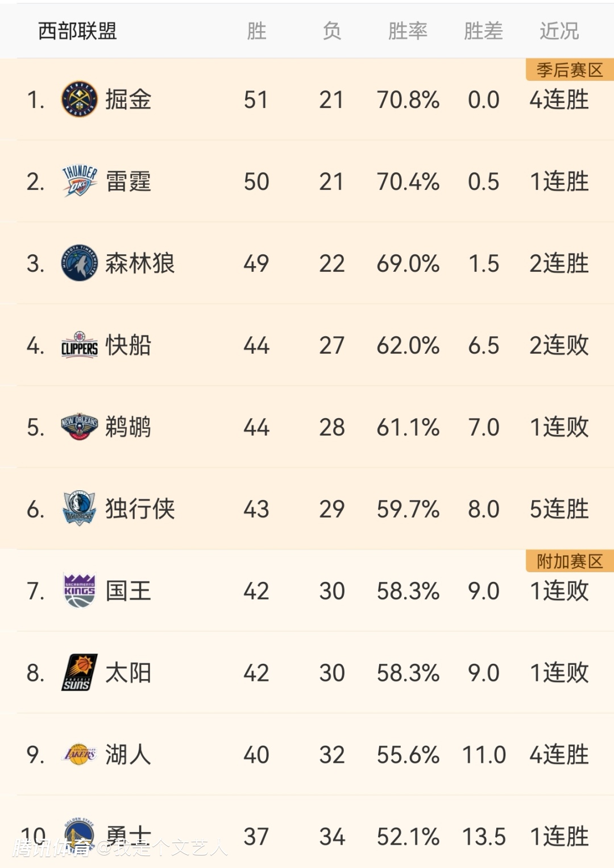
Task: Tap the 季后赛区 zone label
Action: pos(570,70)
